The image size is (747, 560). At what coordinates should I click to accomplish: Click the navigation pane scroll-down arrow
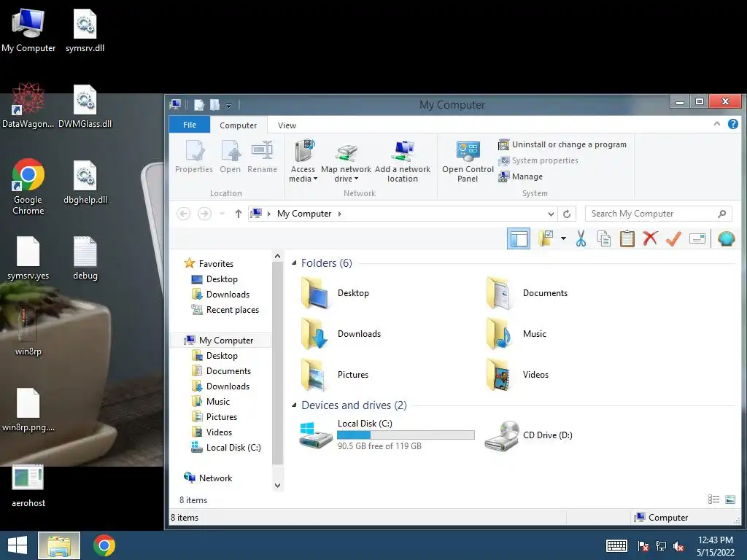[x=278, y=485]
